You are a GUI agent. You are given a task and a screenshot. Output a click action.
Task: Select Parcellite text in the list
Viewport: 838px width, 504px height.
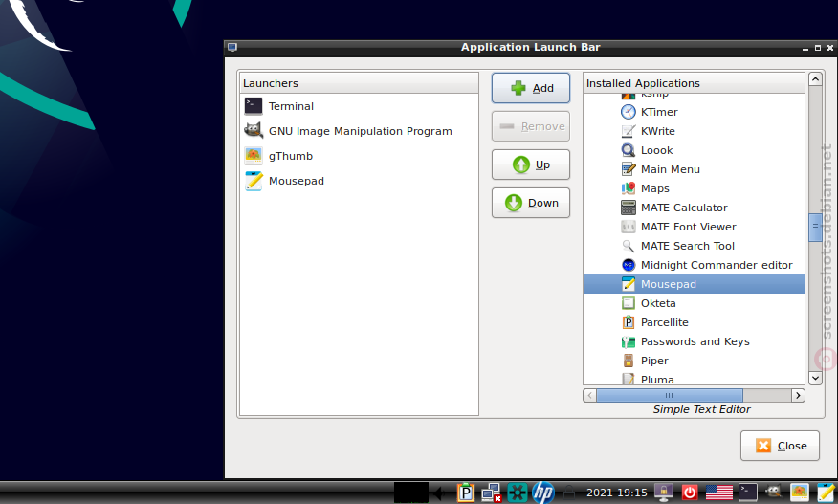(664, 323)
